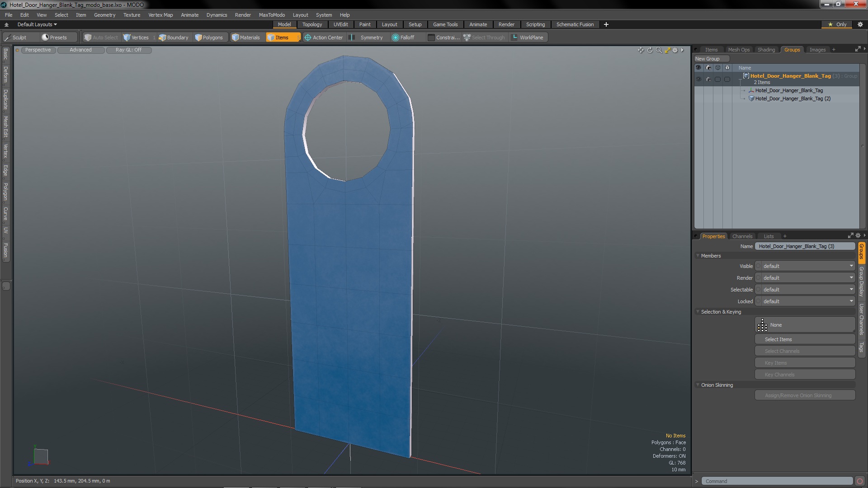Toggle the selectable checkbox for the group row
The height and width of the screenshot is (488, 868).
[x=718, y=79]
